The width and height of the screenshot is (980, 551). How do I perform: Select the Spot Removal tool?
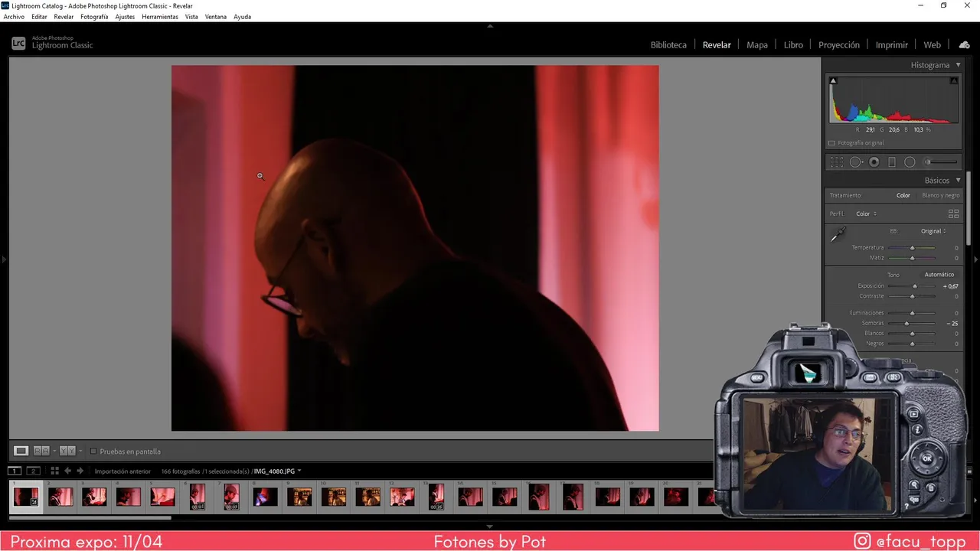(x=856, y=162)
